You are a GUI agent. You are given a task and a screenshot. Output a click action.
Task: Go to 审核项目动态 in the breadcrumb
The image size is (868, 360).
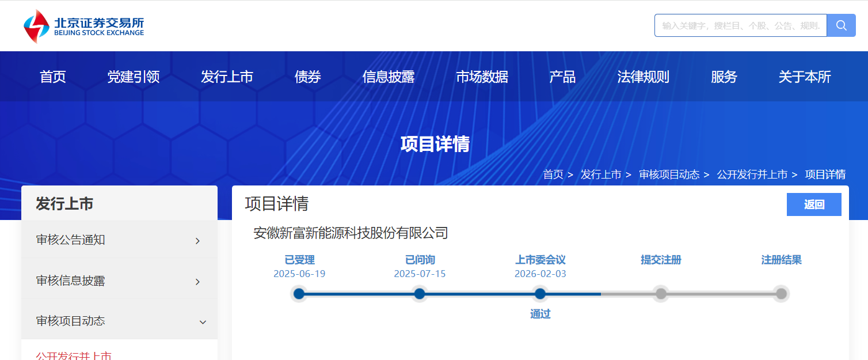tap(669, 175)
